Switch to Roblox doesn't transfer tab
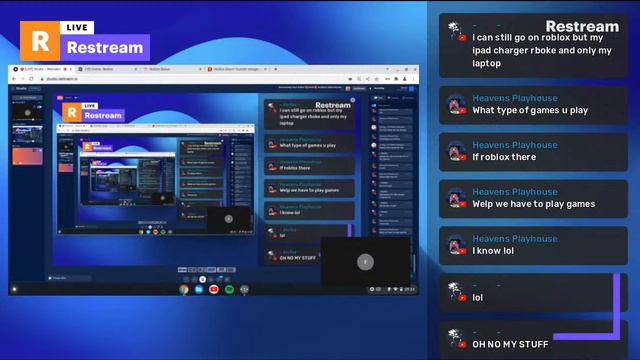Screen dimensions: 640x360 [x=237, y=69]
